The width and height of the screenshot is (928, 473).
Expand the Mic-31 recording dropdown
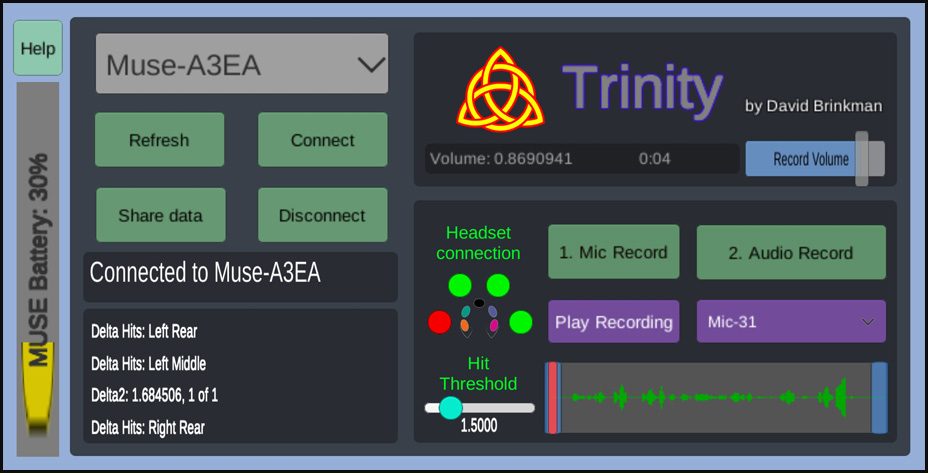coord(791,321)
